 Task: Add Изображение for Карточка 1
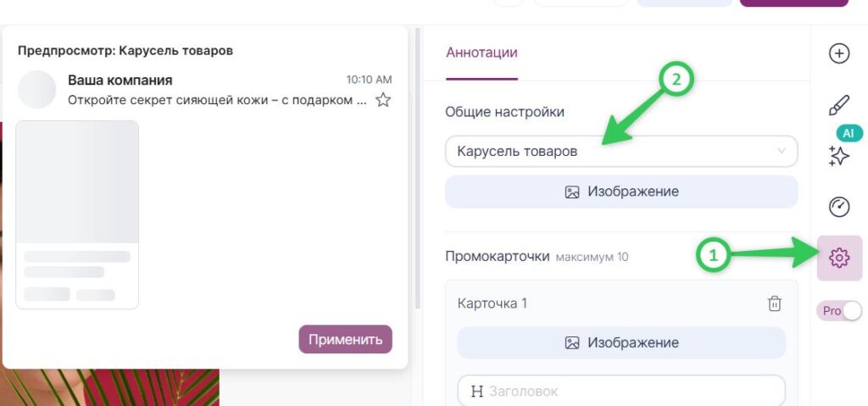(621, 342)
